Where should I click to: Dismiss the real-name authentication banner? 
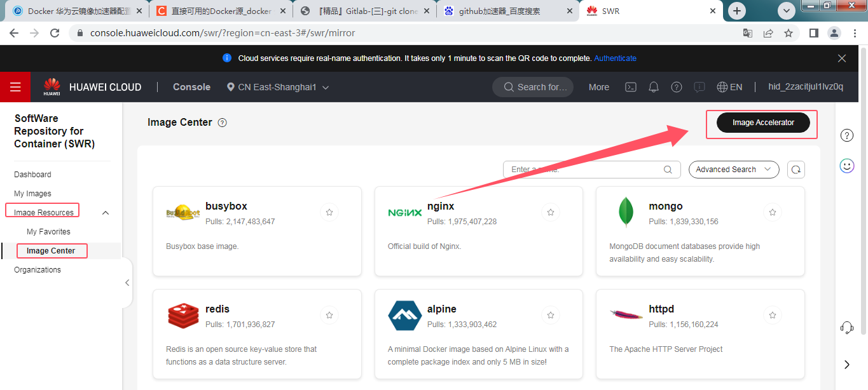coord(842,58)
